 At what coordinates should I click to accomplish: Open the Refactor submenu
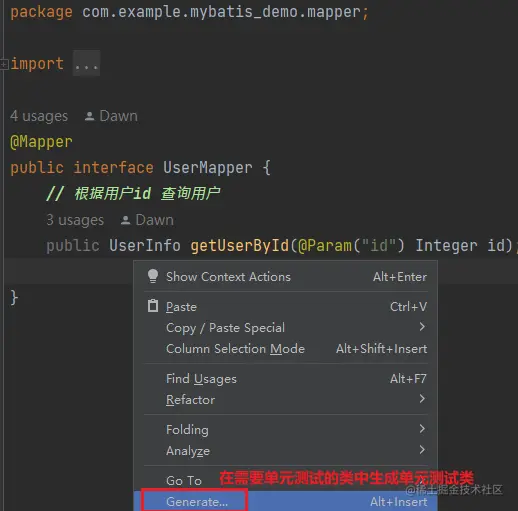286,400
